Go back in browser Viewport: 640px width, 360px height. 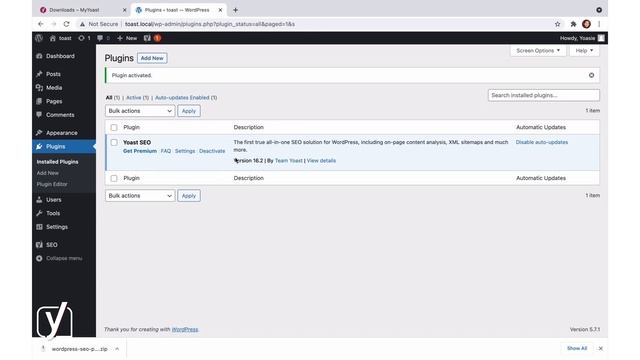(x=40, y=24)
